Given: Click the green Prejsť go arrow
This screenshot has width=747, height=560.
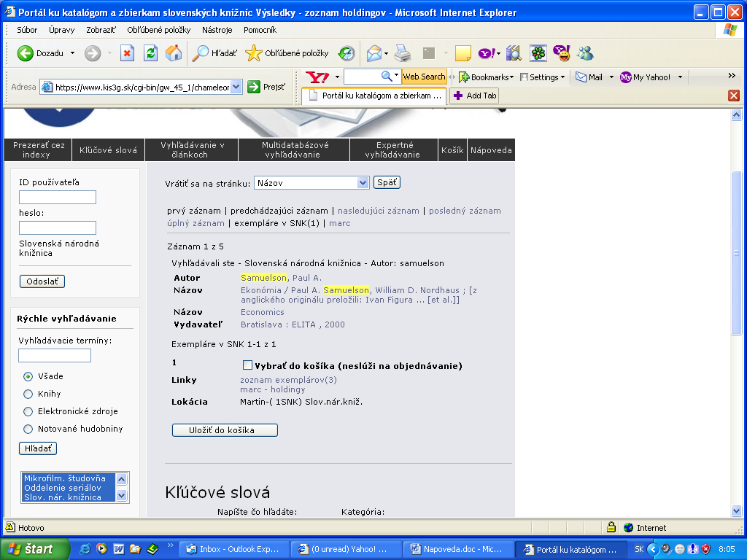Looking at the screenshot, I should (x=254, y=87).
